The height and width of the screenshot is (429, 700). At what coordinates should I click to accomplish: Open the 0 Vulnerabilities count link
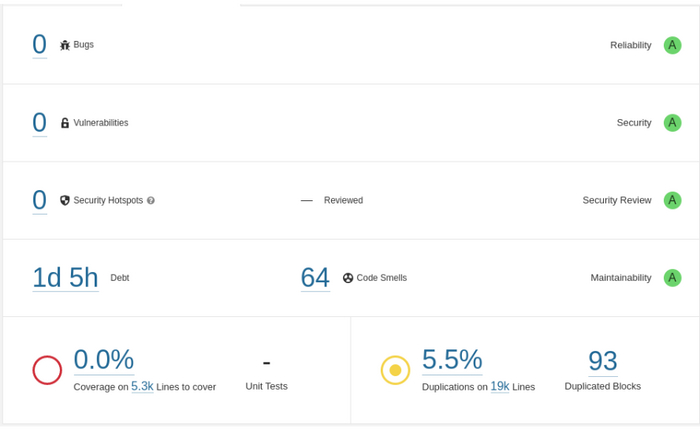[x=40, y=122]
